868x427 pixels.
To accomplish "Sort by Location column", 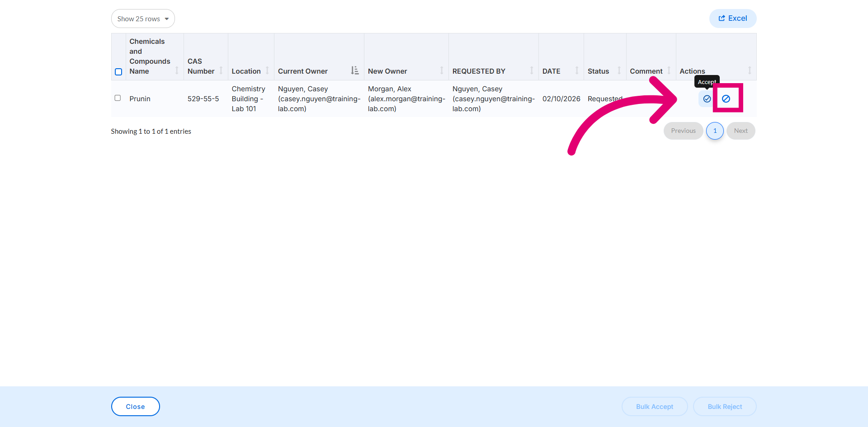I will [251, 56].
